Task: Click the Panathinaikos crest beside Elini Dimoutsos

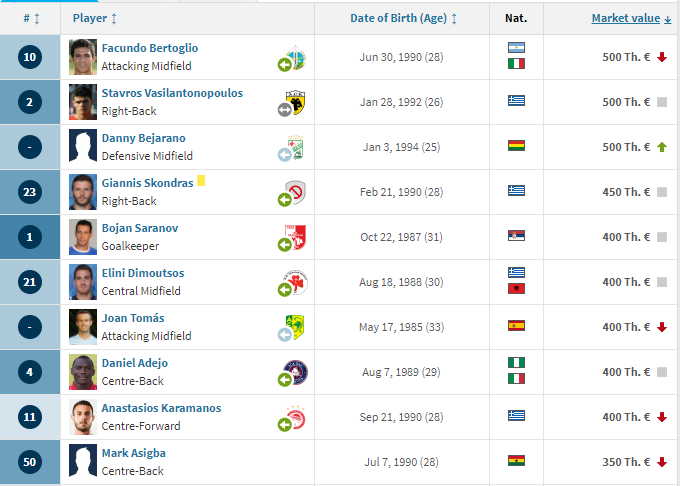Action: (296, 282)
